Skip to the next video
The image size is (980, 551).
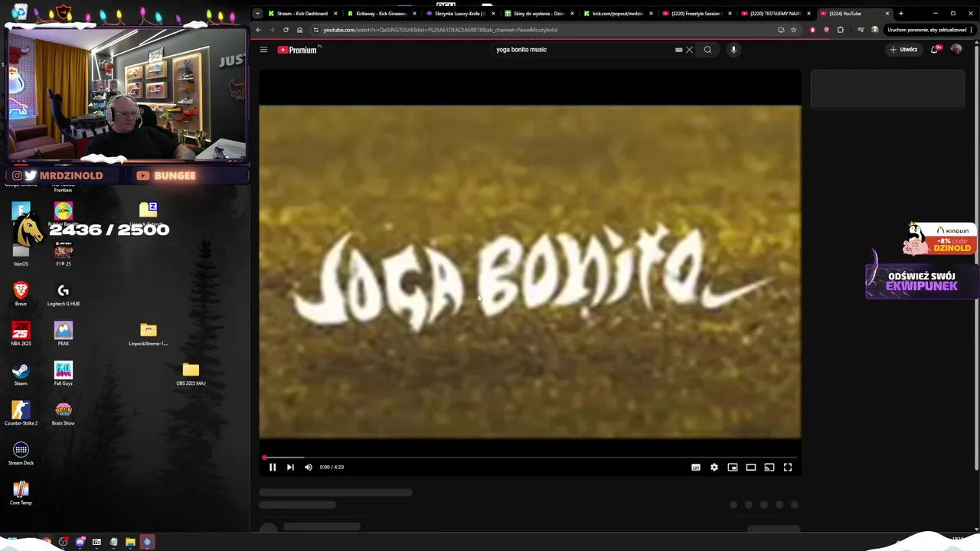290,467
